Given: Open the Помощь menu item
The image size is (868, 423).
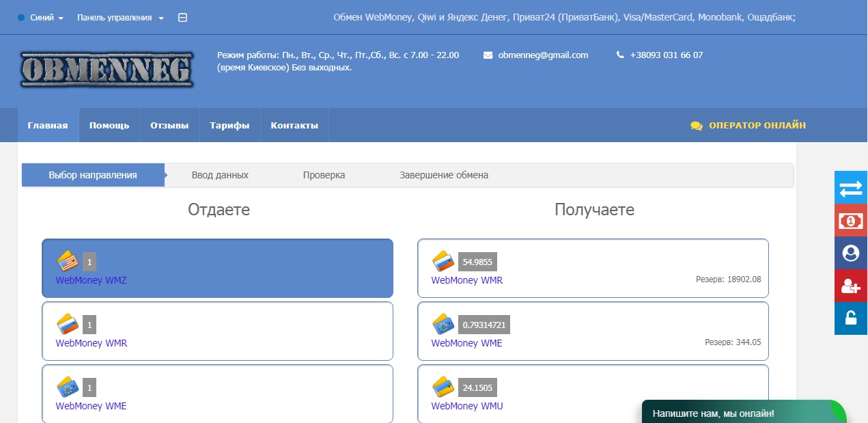Looking at the screenshot, I should click(109, 126).
